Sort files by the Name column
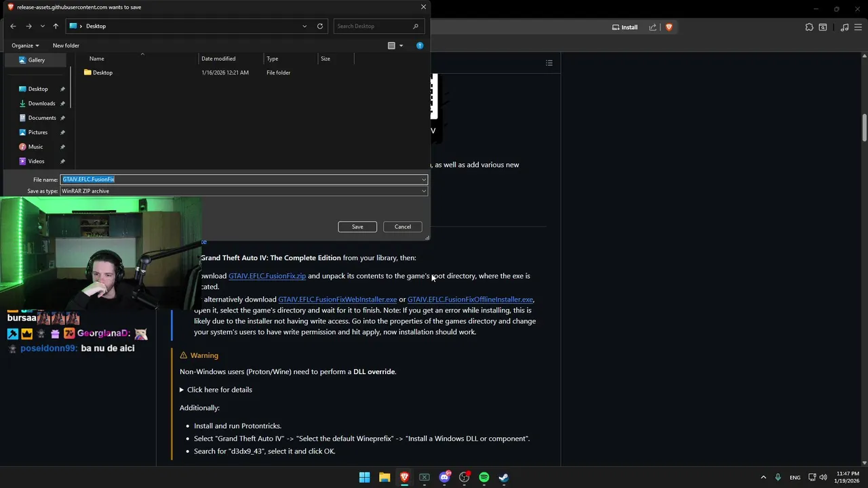 [142, 58]
